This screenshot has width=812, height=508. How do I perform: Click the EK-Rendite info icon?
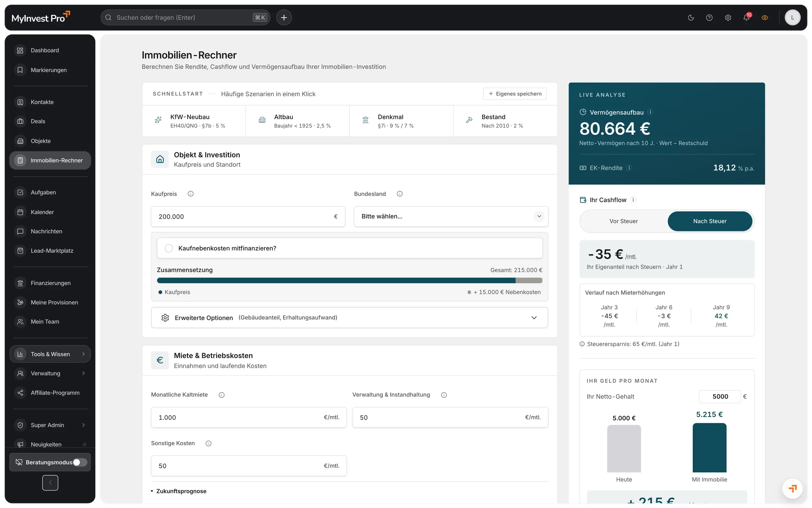629,168
